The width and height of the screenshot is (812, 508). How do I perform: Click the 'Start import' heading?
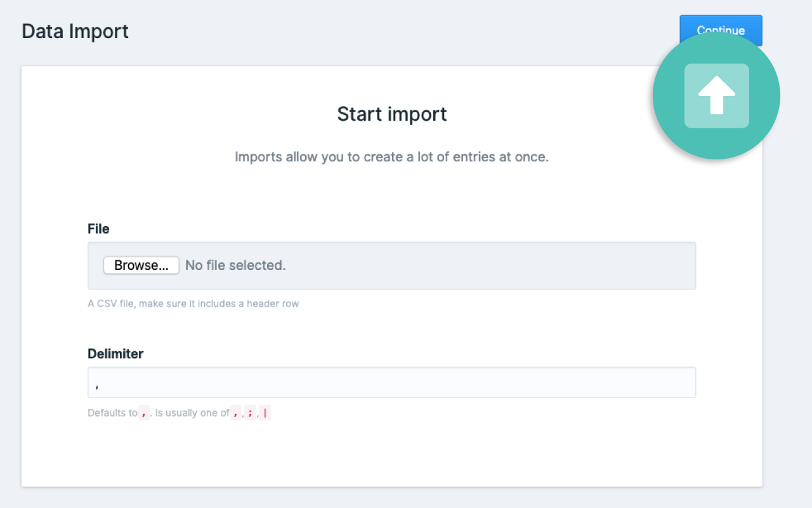point(392,114)
